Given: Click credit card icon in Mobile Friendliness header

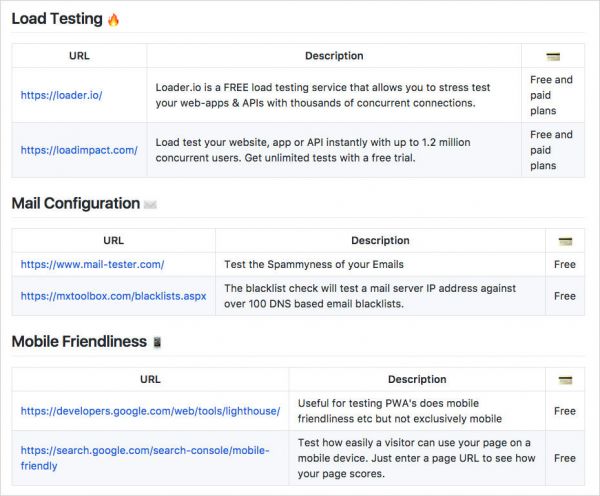Looking at the screenshot, I should (x=565, y=380).
